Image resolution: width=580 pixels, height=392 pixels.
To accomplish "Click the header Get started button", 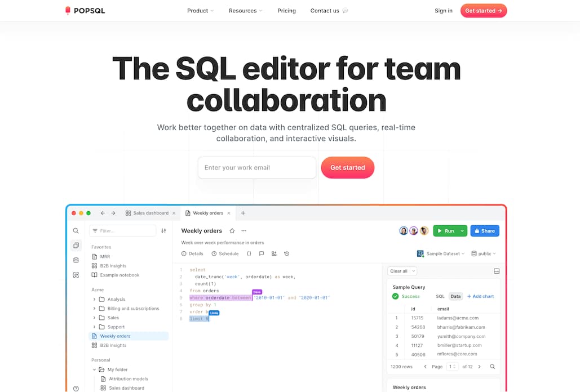I will [483, 11].
